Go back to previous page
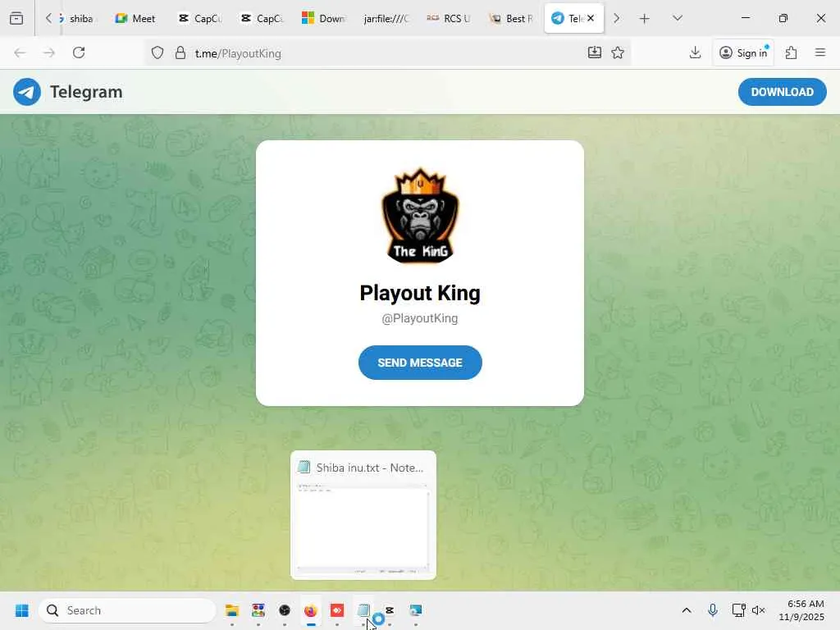840x630 pixels. pyautogui.click(x=20, y=52)
